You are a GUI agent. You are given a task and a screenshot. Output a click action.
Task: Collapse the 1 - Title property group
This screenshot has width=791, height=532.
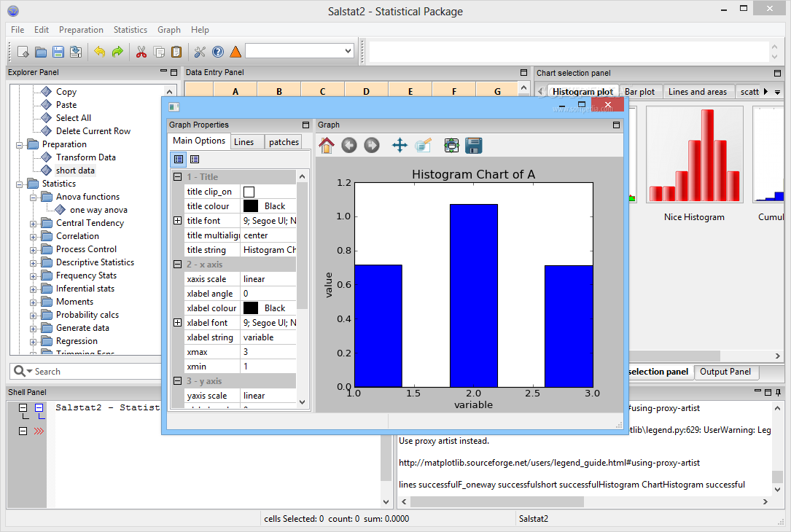(x=178, y=177)
